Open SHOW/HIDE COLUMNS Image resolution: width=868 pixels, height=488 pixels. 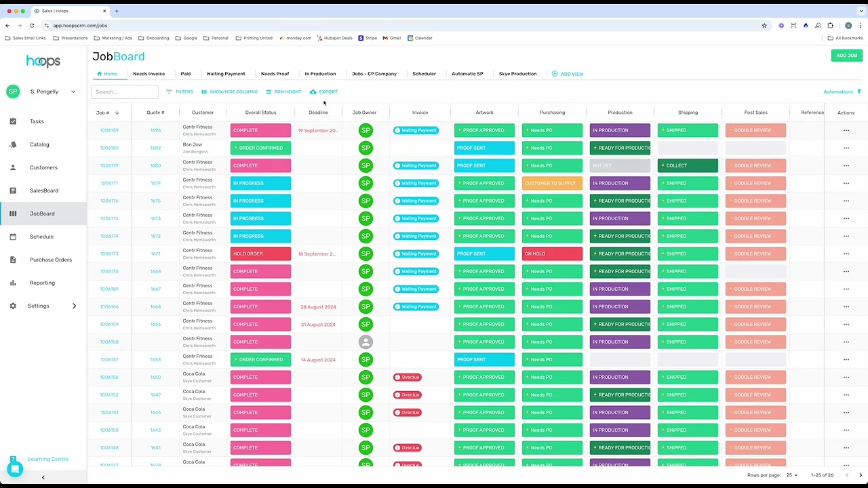tap(229, 91)
